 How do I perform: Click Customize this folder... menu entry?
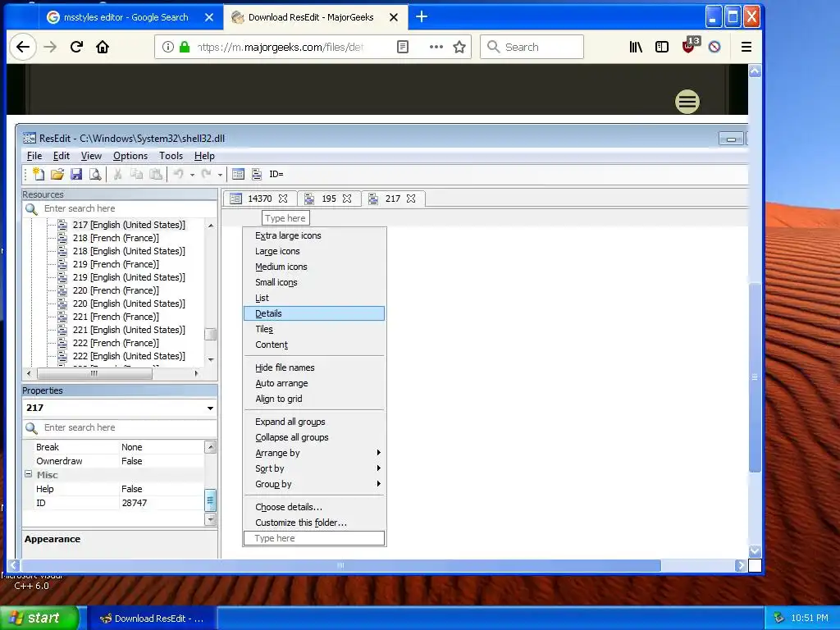tap(314, 523)
